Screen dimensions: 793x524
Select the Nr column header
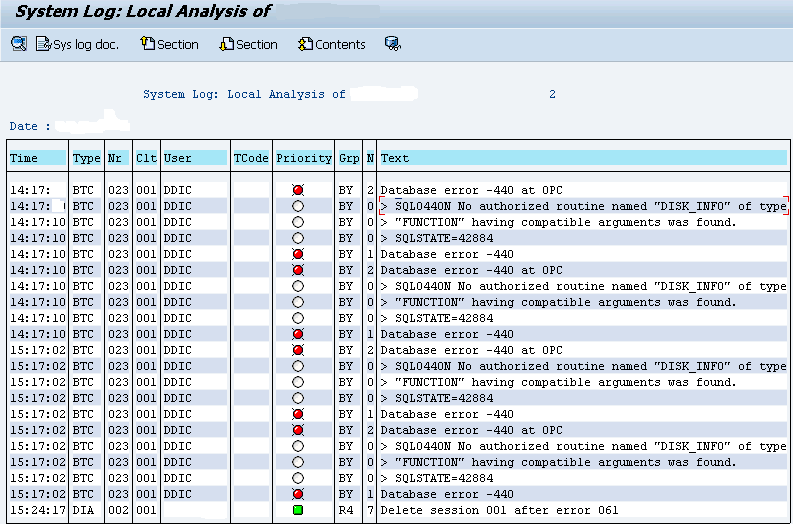point(118,158)
